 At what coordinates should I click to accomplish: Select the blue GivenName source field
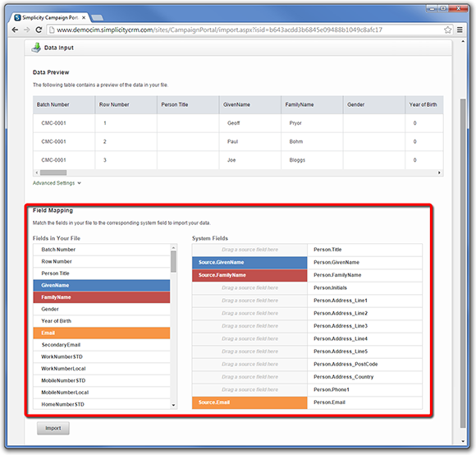click(102, 285)
